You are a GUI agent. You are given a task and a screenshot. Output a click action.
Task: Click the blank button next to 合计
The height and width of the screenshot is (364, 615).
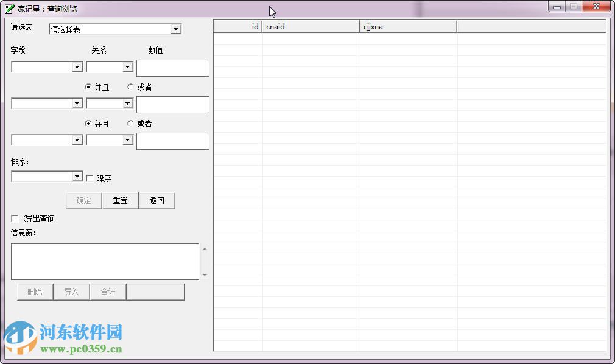(155, 292)
